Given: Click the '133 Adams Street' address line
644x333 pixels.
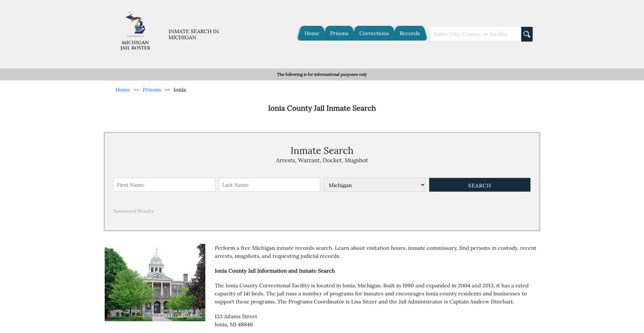Looking at the screenshot, I should (236, 316).
